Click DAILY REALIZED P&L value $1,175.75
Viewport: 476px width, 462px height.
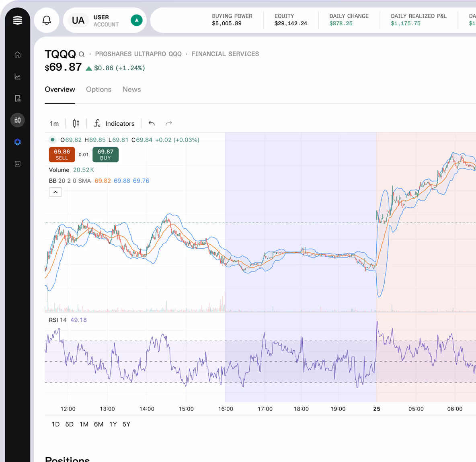click(x=406, y=24)
